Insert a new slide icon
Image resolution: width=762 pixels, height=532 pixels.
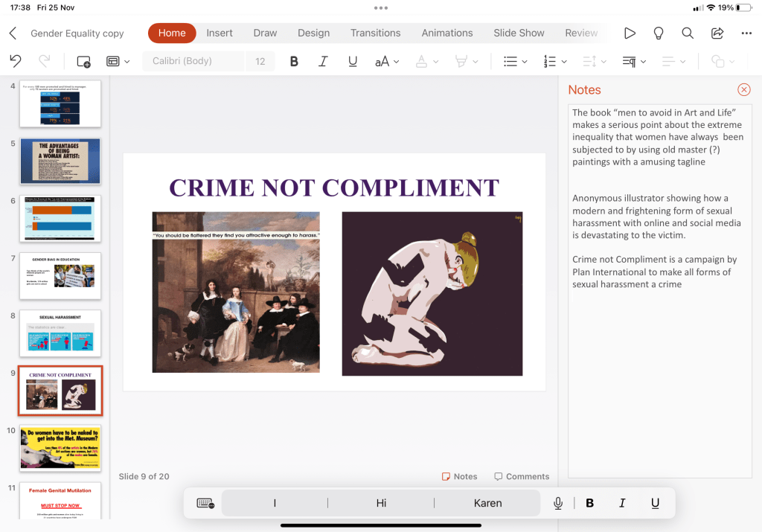coord(83,61)
